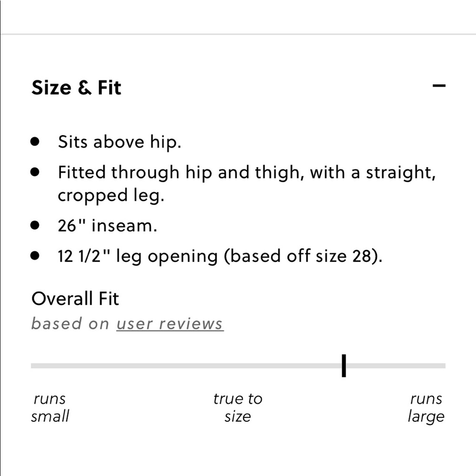
Task: Click the 26" inseam text
Action: 107,226
